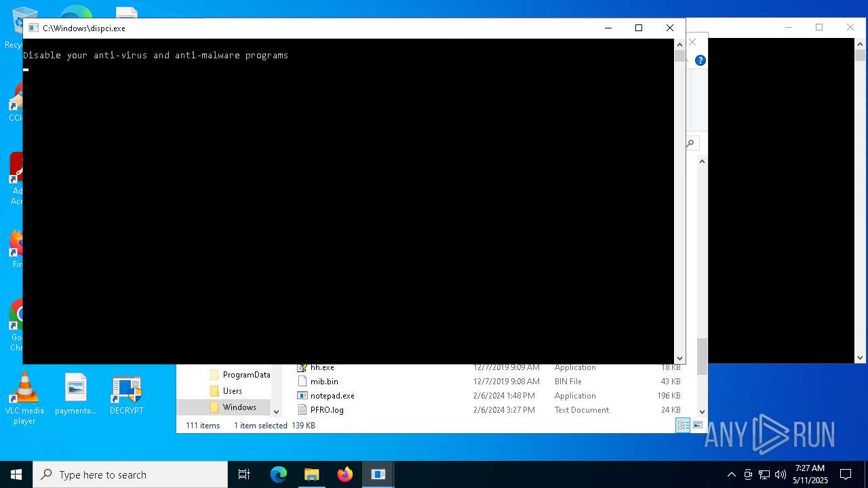Open the DECRYPT desktop shortcut
Image resolution: width=868 pixels, height=488 pixels.
tap(126, 394)
